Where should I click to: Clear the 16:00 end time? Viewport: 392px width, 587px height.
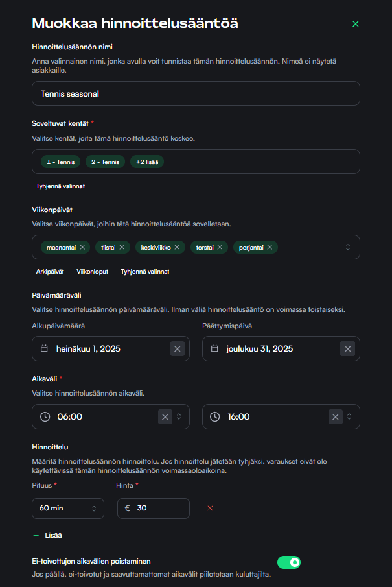(x=336, y=416)
